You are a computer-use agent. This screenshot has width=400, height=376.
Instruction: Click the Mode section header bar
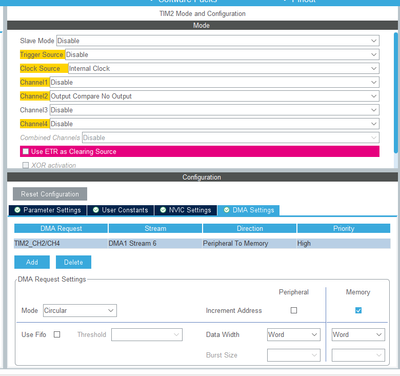point(202,25)
